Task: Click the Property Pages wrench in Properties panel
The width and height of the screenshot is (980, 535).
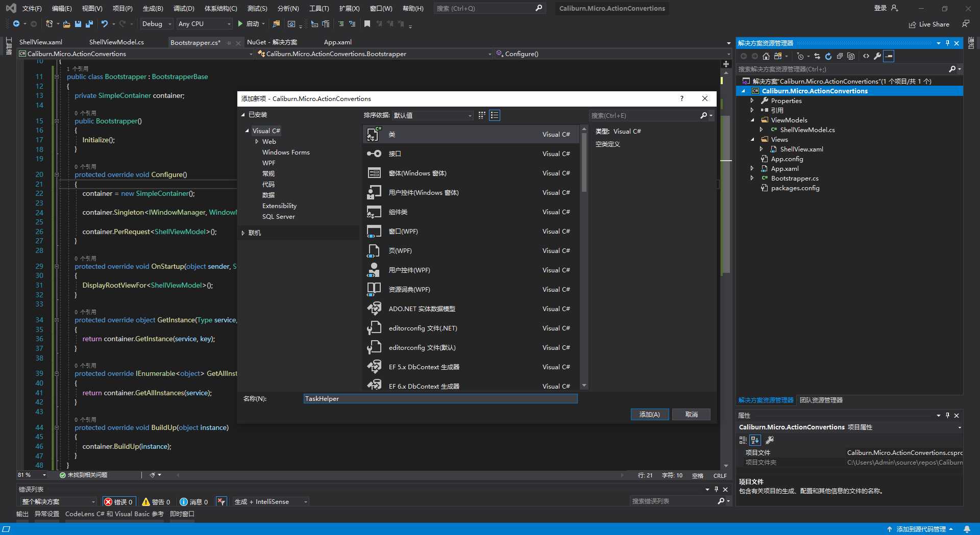Action: pos(770,440)
